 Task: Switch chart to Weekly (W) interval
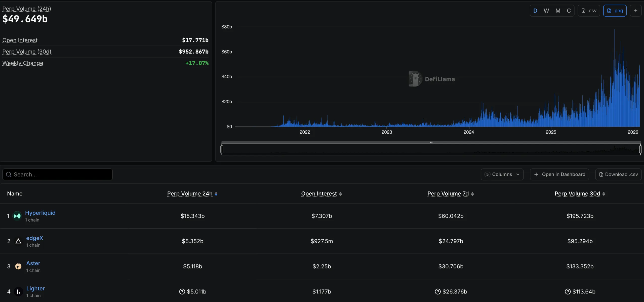546,11
